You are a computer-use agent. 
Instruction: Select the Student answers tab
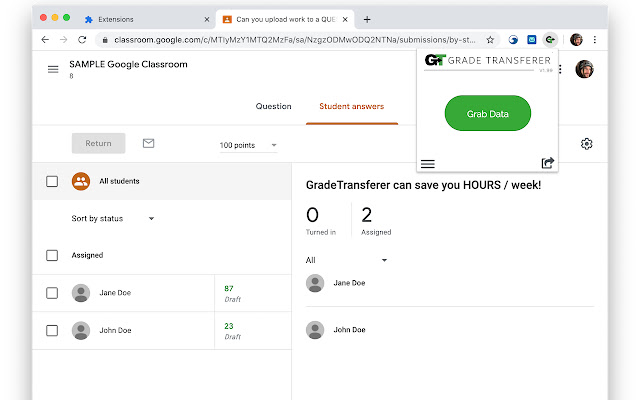[351, 106]
